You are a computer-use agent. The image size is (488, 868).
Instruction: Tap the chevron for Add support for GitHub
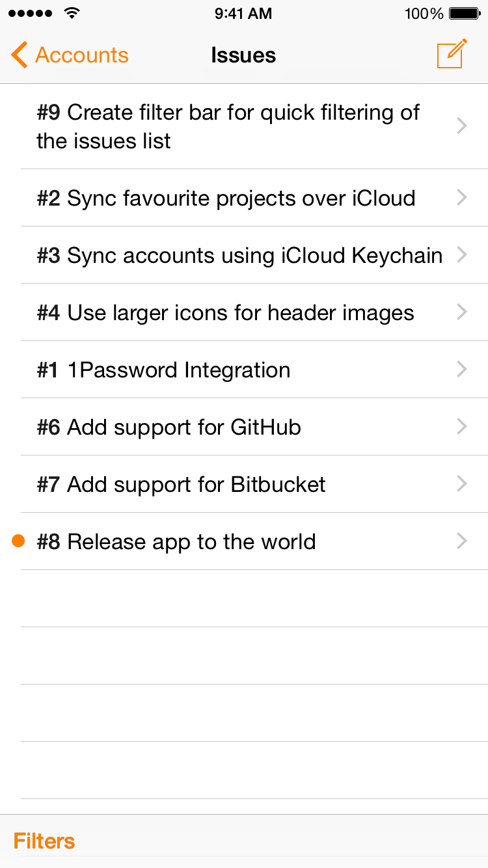[x=462, y=427]
